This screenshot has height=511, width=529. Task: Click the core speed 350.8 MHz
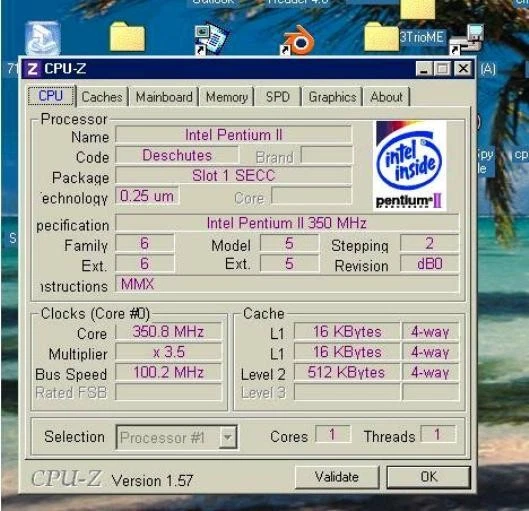point(168,331)
